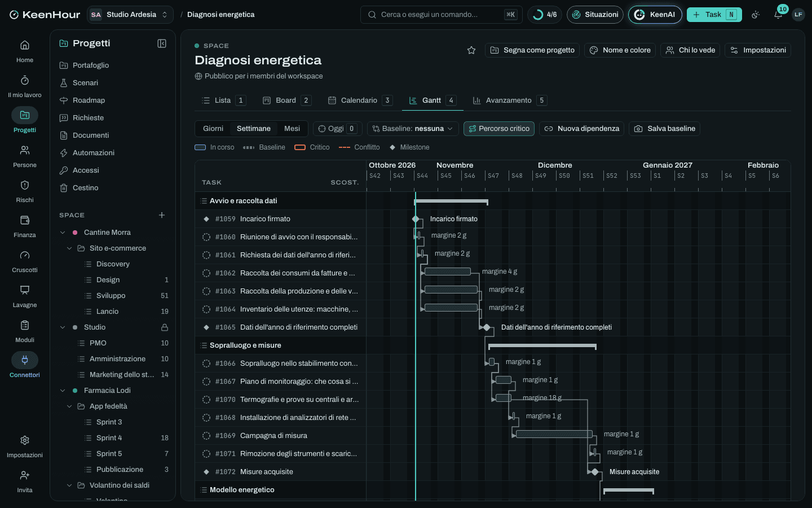Open the Studio Ardesia workspace switcher
Viewport: 812px width, 508px height.
(130, 15)
